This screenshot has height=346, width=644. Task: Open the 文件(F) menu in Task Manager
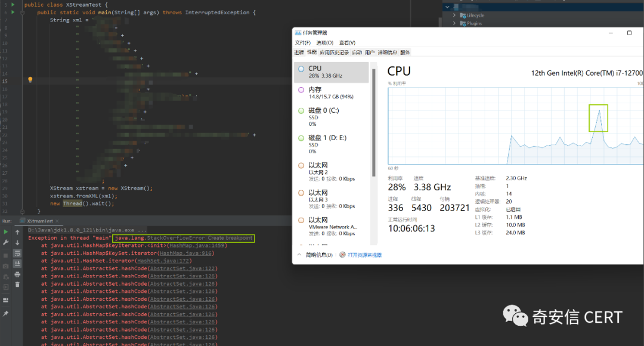coord(303,43)
